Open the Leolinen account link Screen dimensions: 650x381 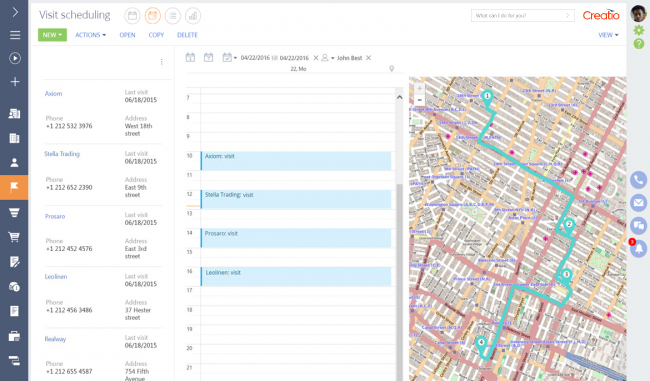point(56,277)
